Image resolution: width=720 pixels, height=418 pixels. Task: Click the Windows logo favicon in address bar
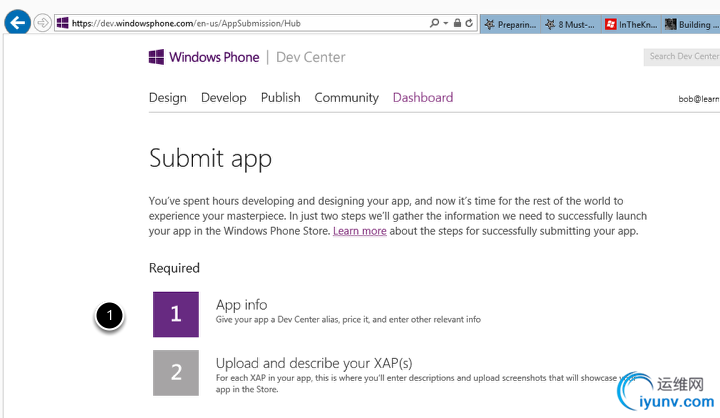tap(63, 23)
